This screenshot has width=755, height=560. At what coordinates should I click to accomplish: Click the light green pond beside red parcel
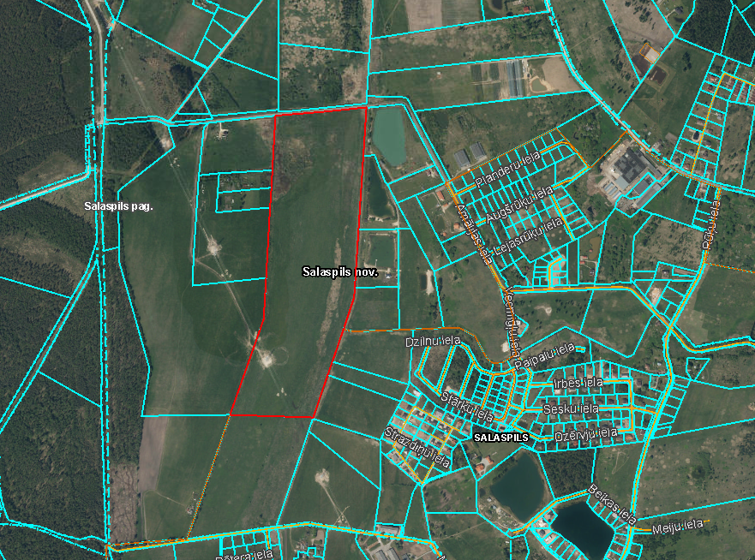388,135
